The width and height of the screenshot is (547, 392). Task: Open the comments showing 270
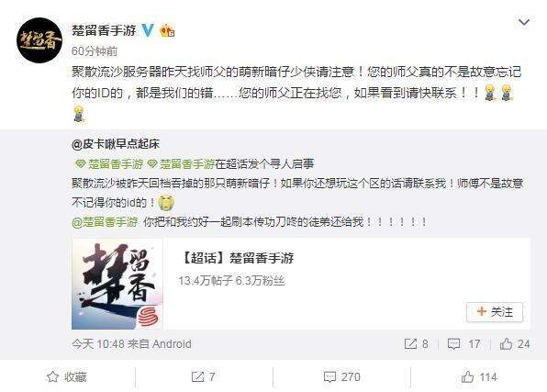pos(341,377)
